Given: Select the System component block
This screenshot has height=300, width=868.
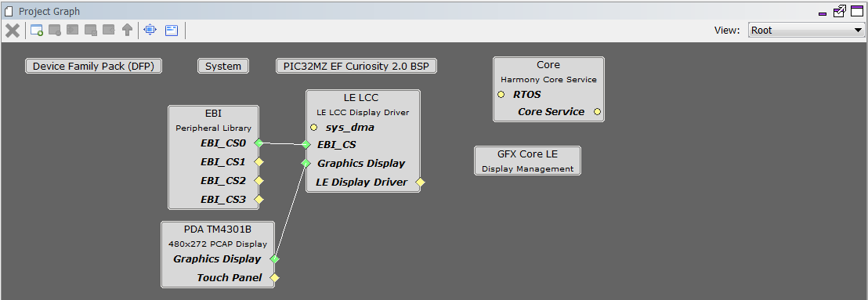Looking at the screenshot, I should point(223,66).
